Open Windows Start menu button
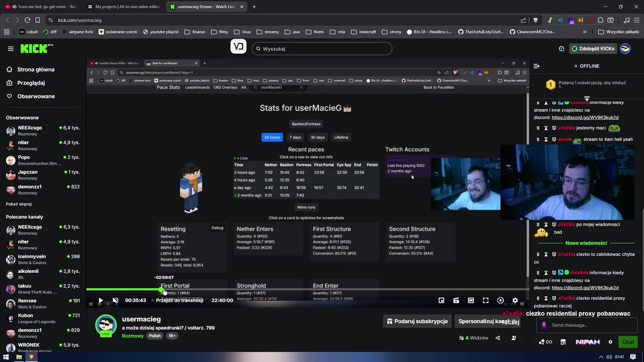This screenshot has height=362, width=644. click(x=6, y=357)
